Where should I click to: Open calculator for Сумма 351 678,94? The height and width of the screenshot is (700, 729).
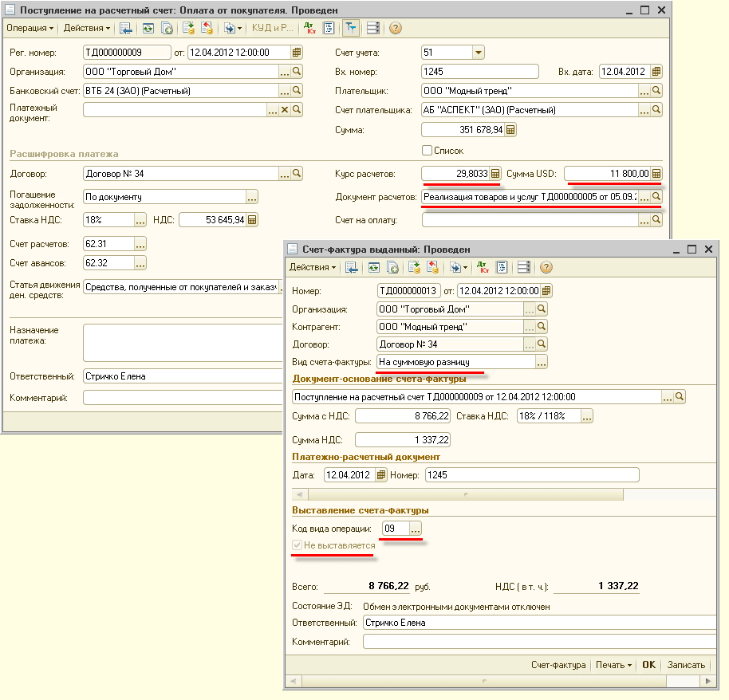[x=510, y=130]
